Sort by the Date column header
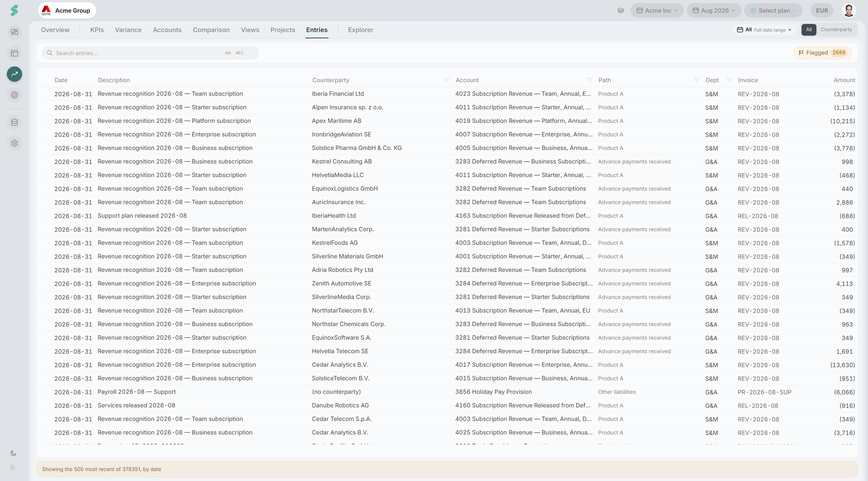 [x=61, y=80]
